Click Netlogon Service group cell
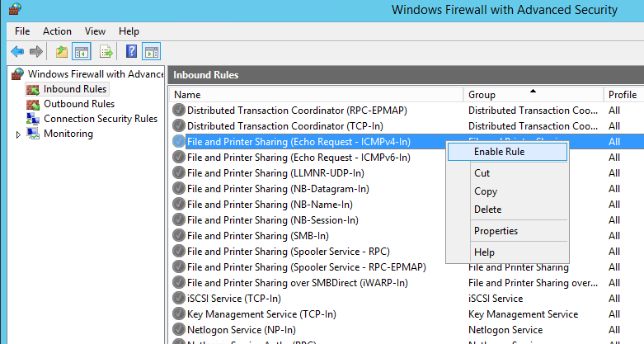 click(x=505, y=330)
